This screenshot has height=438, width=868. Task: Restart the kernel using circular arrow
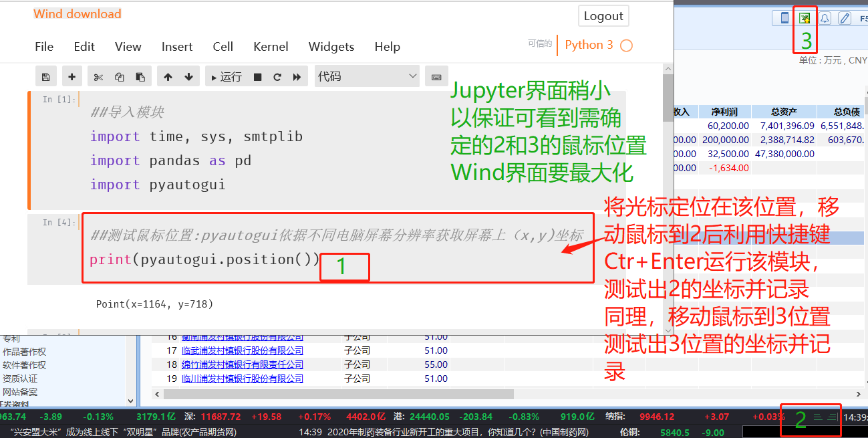(x=277, y=77)
